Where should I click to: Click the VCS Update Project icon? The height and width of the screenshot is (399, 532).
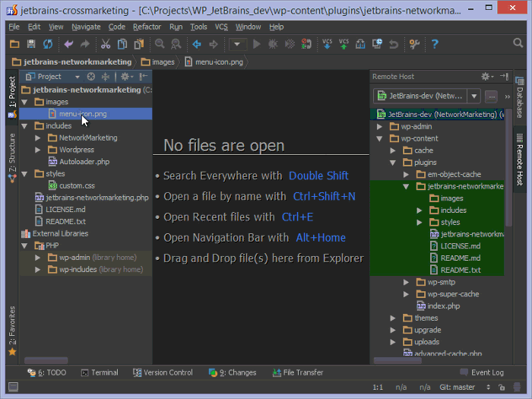[327, 44]
